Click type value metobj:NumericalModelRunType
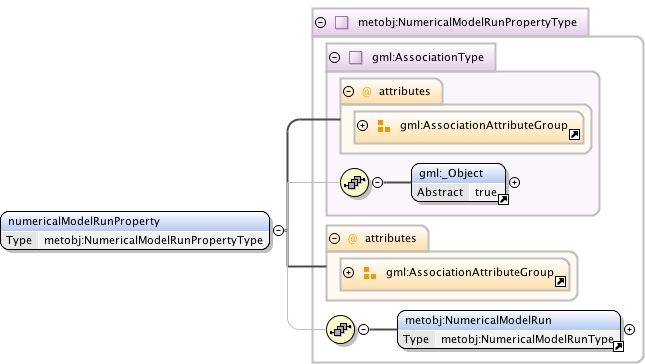 tap(527, 339)
